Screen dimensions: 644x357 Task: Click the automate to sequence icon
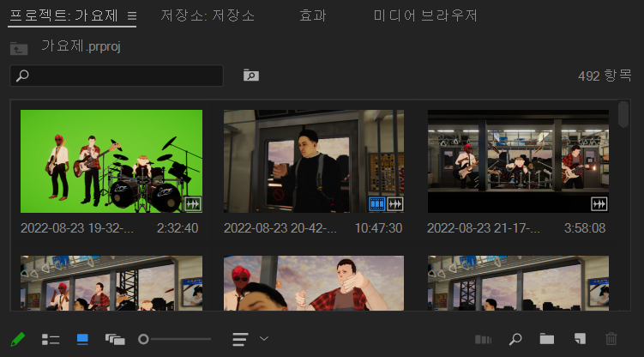(483, 339)
